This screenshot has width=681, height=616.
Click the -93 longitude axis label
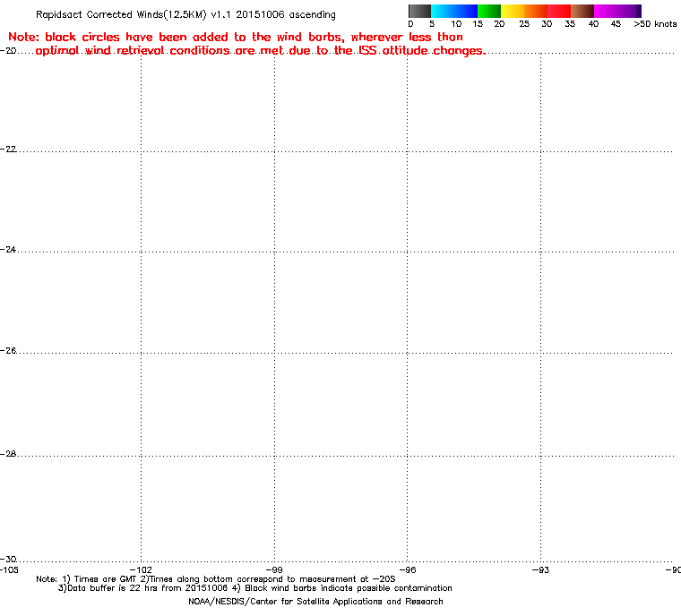coord(540,570)
